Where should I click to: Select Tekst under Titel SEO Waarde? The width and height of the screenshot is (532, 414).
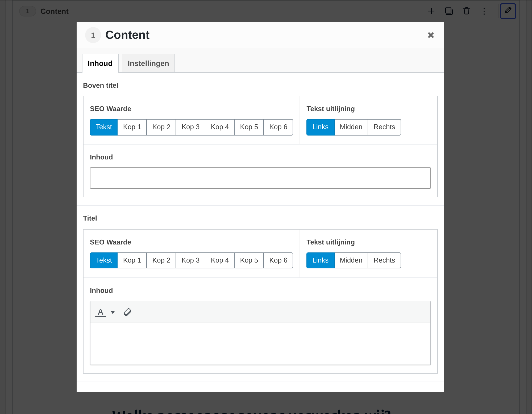104,260
